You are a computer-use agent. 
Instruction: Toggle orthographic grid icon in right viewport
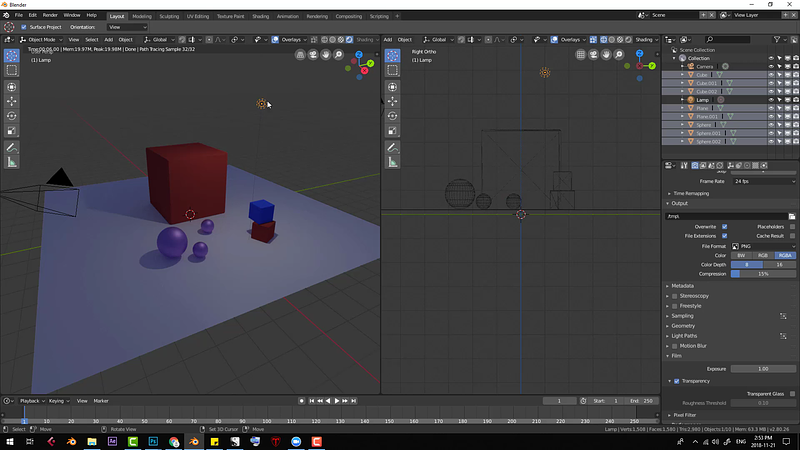(x=581, y=55)
